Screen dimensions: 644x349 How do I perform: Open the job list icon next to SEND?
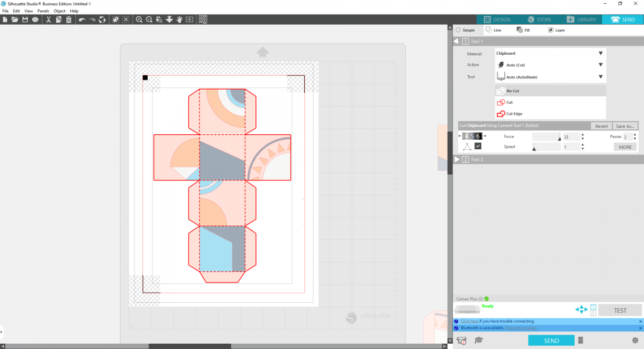click(580, 340)
